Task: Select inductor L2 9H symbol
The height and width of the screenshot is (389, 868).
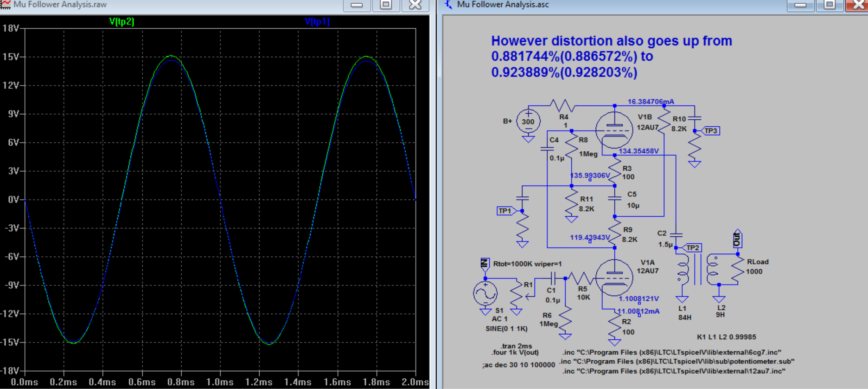Action: (x=713, y=270)
